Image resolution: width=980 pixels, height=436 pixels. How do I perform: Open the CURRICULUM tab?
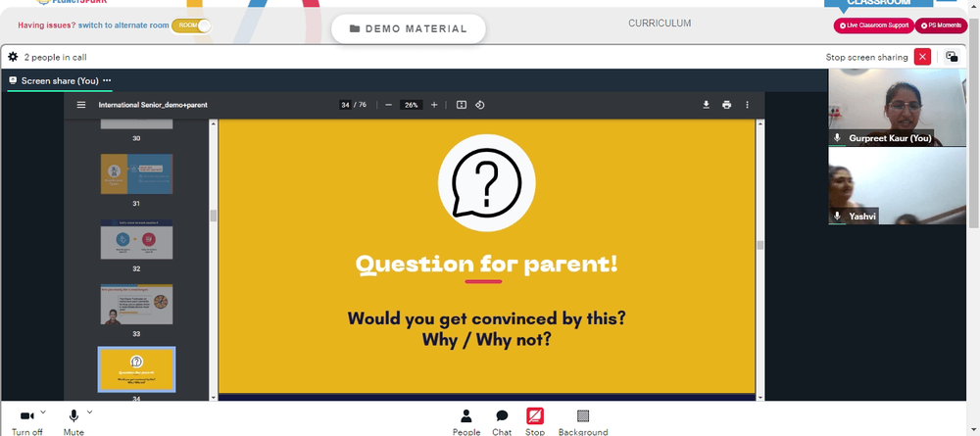coord(660,24)
